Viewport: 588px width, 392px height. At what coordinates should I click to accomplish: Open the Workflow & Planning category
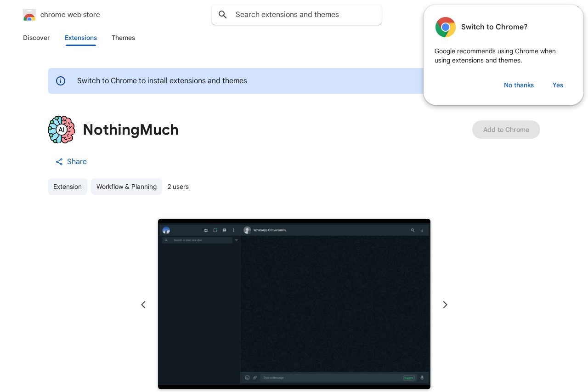(x=126, y=187)
